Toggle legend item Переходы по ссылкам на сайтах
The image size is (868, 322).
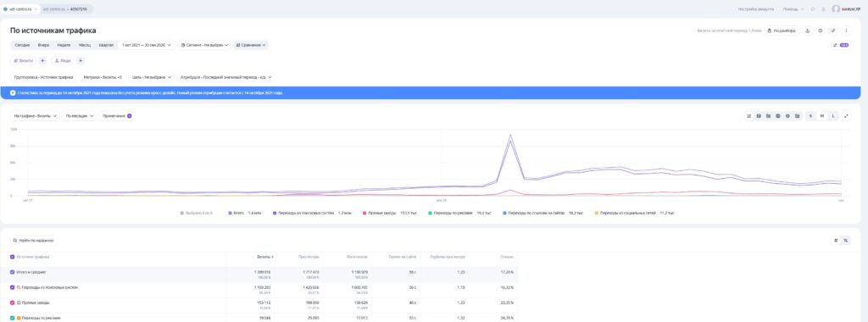[x=542, y=213]
